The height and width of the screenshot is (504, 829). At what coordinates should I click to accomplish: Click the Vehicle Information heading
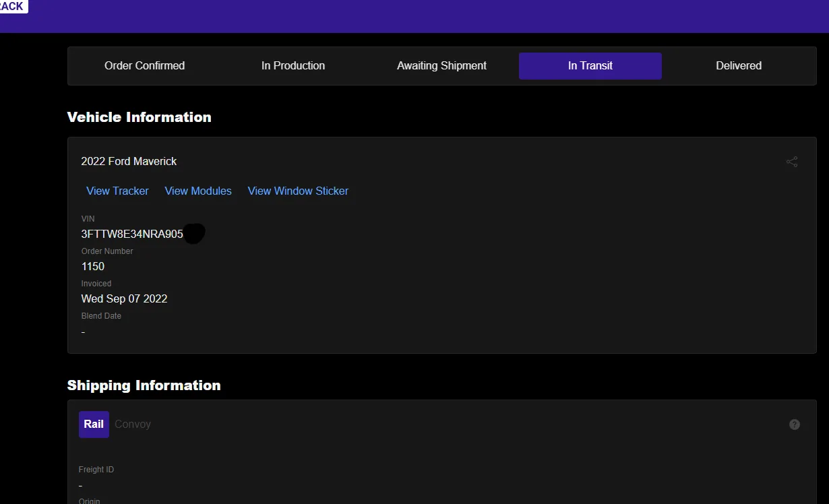pyautogui.click(x=140, y=117)
